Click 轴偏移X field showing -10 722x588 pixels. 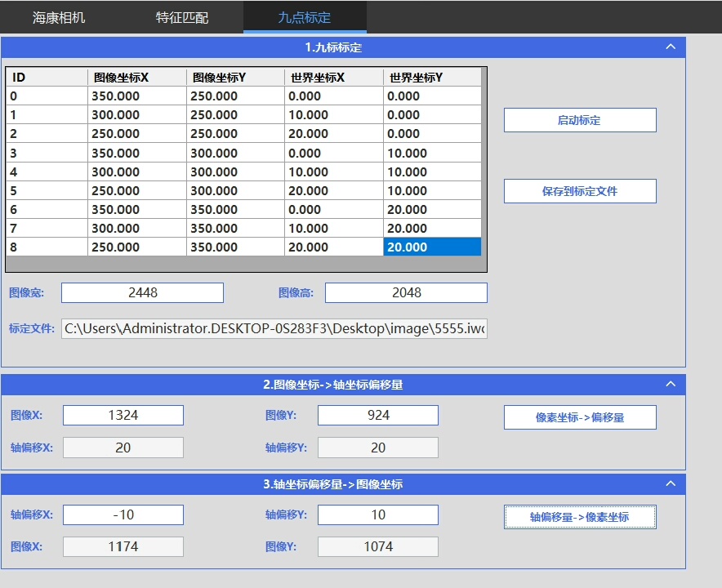point(123,514)
